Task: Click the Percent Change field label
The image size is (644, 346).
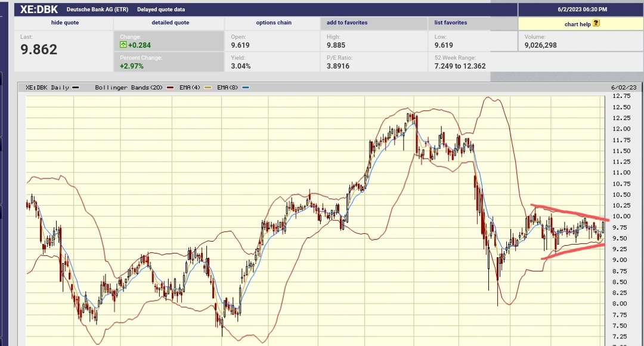Action: [141, 57]
